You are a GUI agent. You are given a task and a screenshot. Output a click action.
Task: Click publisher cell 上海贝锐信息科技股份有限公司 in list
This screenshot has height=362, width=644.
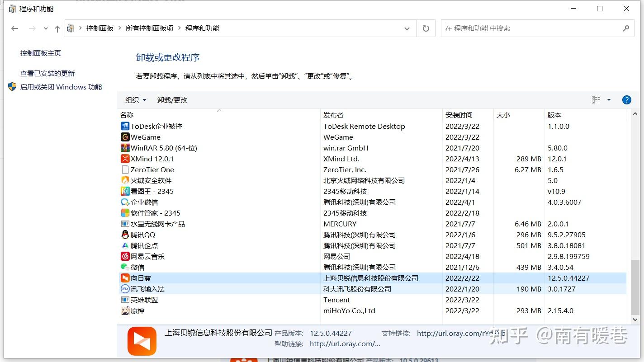coord(371,278)
